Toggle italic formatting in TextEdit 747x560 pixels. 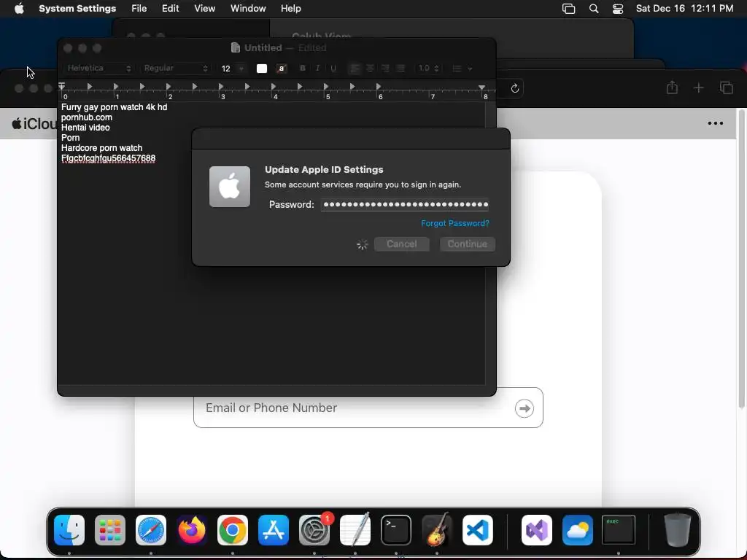(x=318, y=69)
